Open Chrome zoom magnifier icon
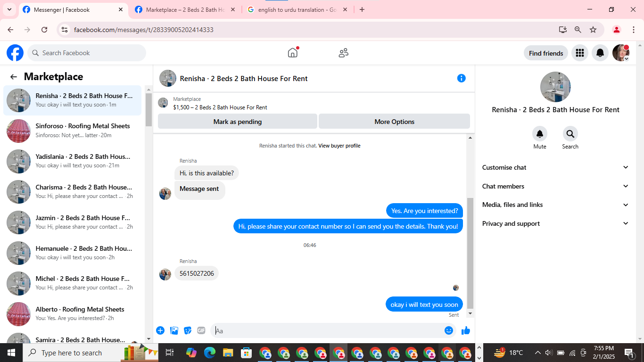This screenshot has width=644, height=362. [x=578, y=30]
